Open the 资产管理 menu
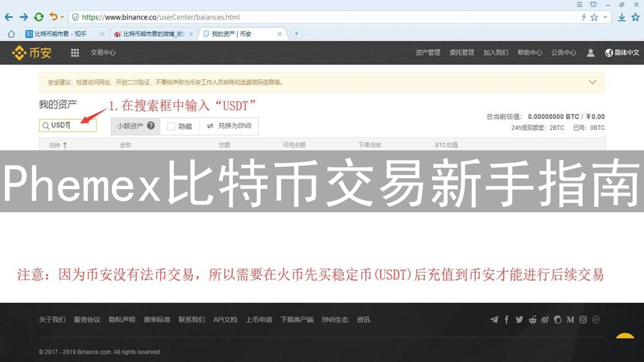Image resolution: width=644 pixels, height=362 pixels. coord(427,53)
